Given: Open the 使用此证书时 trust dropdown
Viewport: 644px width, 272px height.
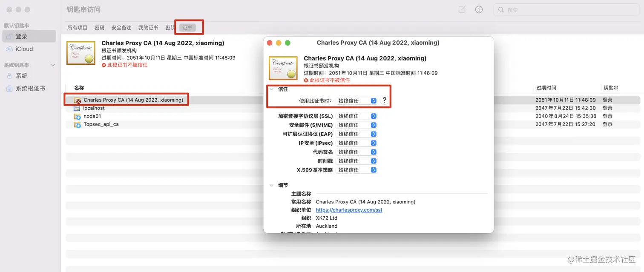Looking at the screenshot, I should click(x=356, y=101).
